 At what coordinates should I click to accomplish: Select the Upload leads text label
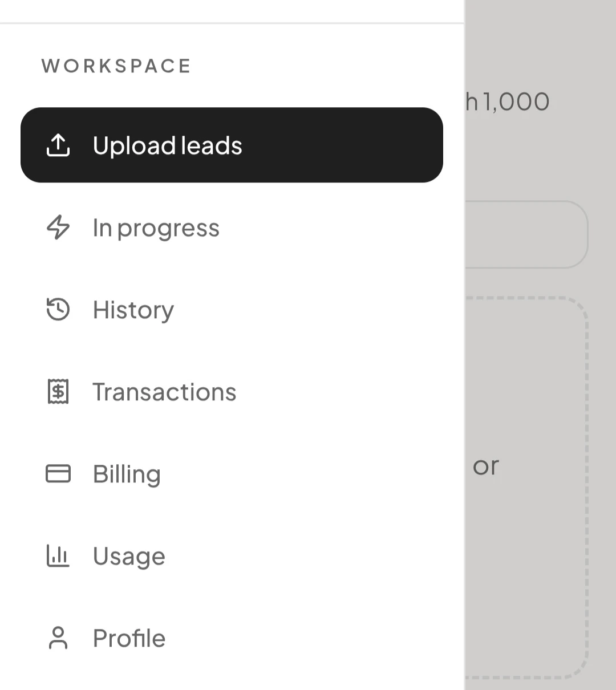[167, 145]
